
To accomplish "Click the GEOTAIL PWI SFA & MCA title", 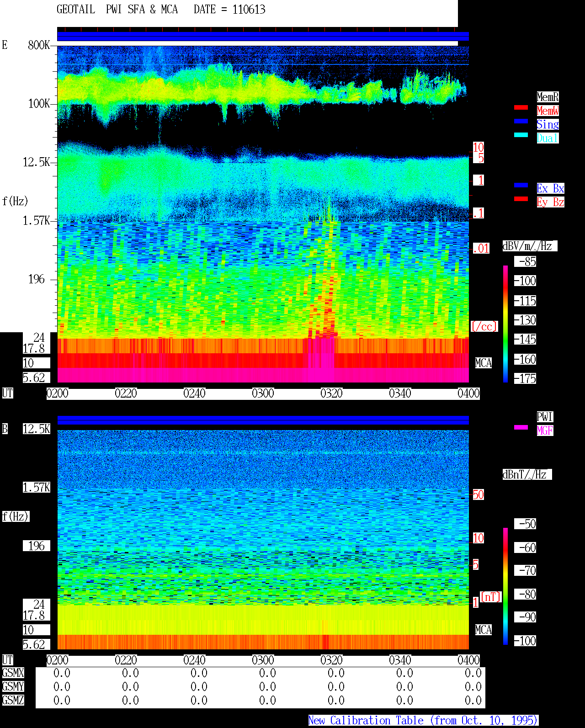I will (x=117, y=10).
